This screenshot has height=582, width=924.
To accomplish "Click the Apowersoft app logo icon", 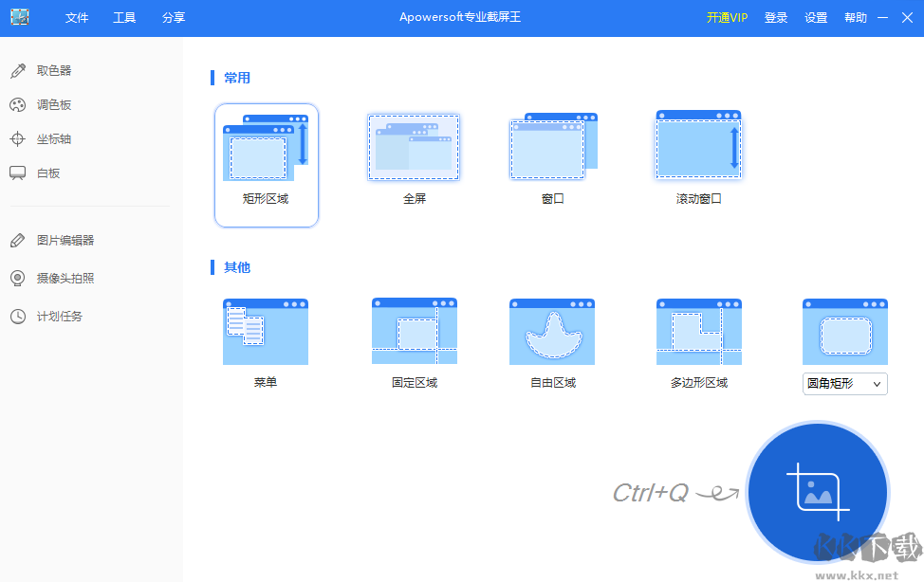I will [19, 17].
